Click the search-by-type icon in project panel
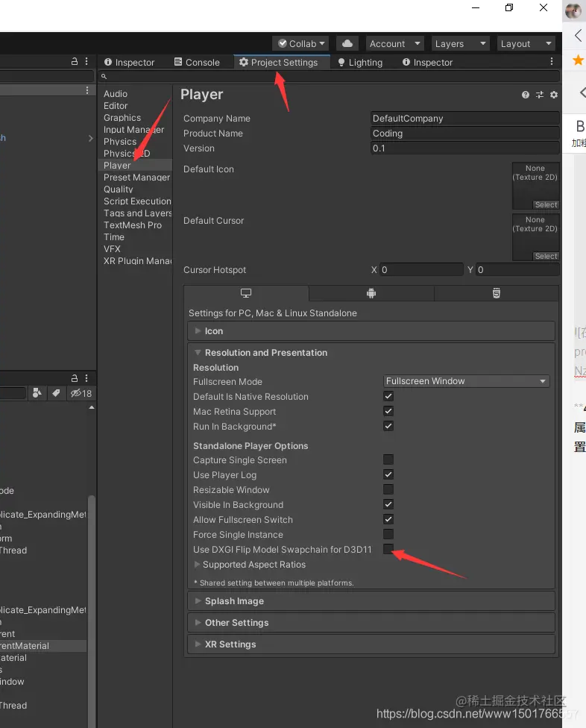The height and width of the screenshot is (728, 586). [37, 393]
